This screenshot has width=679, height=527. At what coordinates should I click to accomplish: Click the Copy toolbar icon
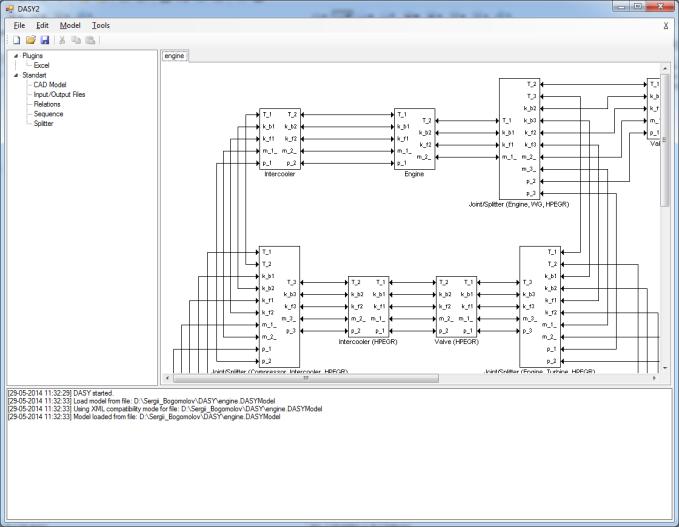pyautogui.click(x=76, y=40)
